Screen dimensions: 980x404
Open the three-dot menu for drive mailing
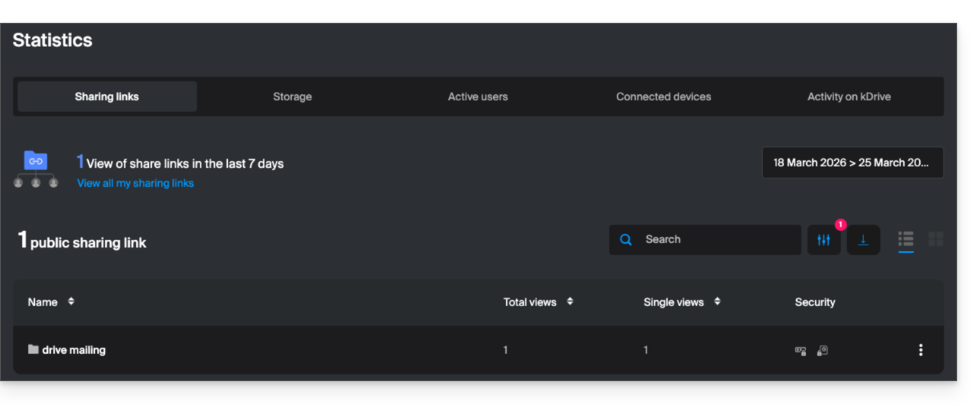click(x=921, y=350)
